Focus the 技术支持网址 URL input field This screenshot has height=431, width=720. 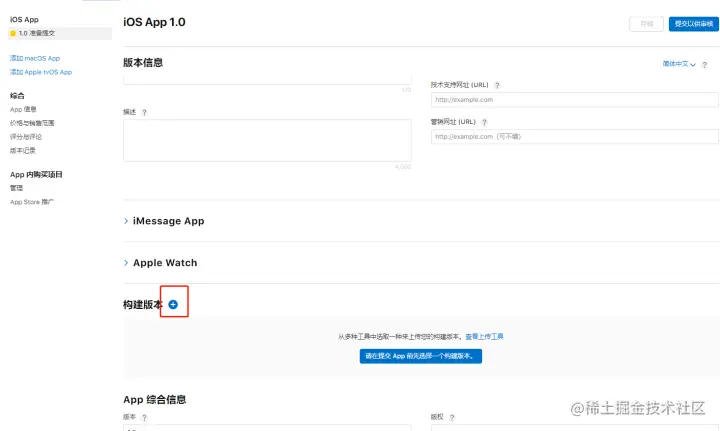574,100
